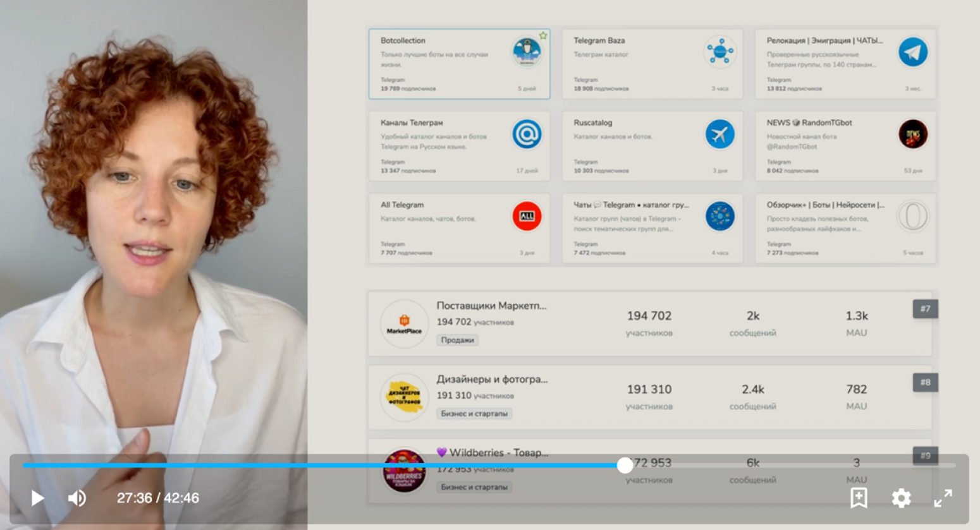Open Wildberries - Товар... group title
Image resolution: width=980 pixels, height=530 pixels.
tap(493, 453)
